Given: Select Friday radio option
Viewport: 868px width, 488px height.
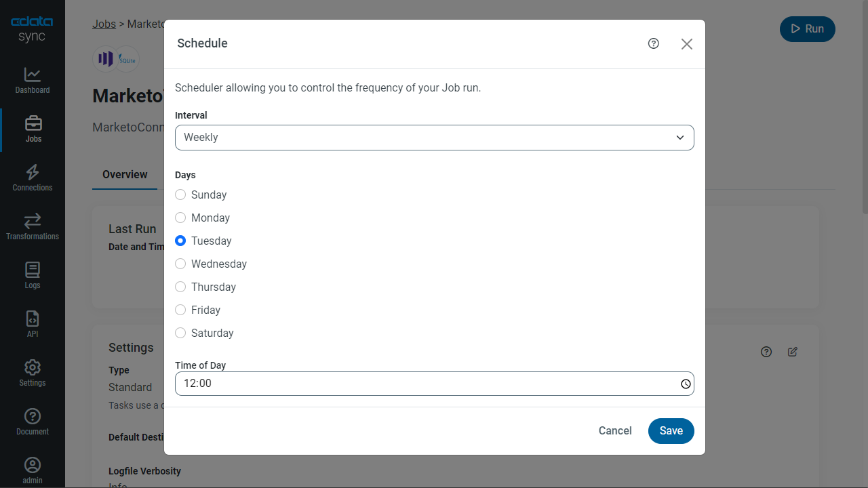Looking at the screenshot, I should pos(180,310).
